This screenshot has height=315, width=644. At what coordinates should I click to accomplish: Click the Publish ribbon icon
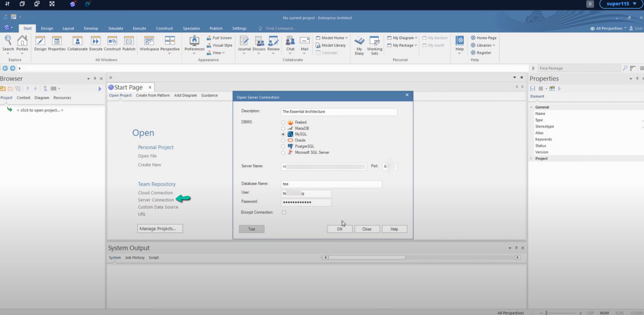click(129, 44)
